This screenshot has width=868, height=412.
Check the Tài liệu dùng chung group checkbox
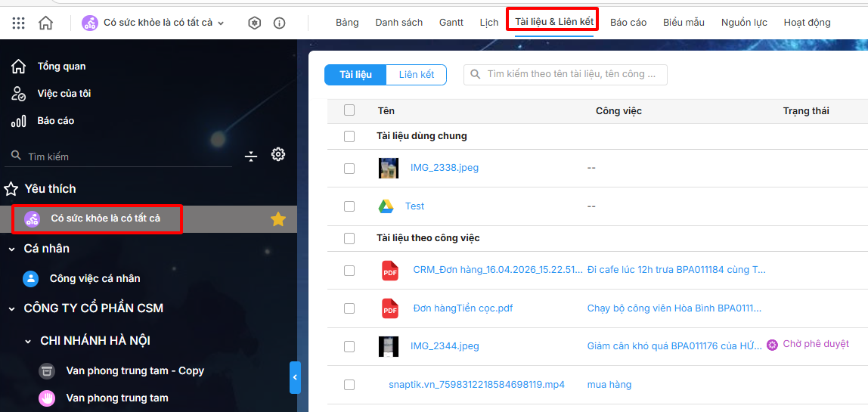coord(349,136)
